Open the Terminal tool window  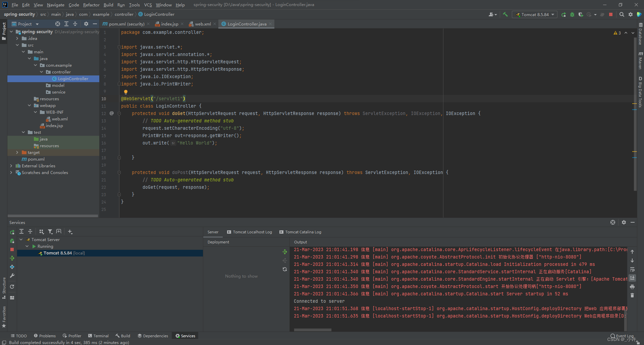pos(98,336)
